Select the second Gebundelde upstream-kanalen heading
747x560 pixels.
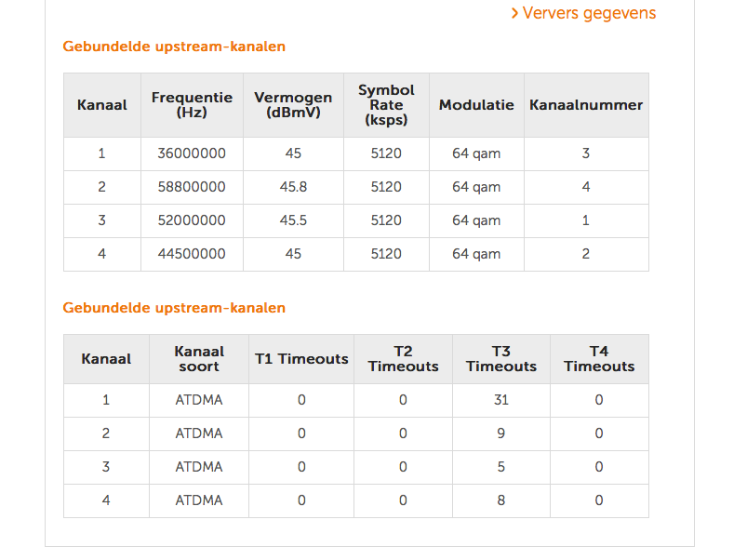174,308
